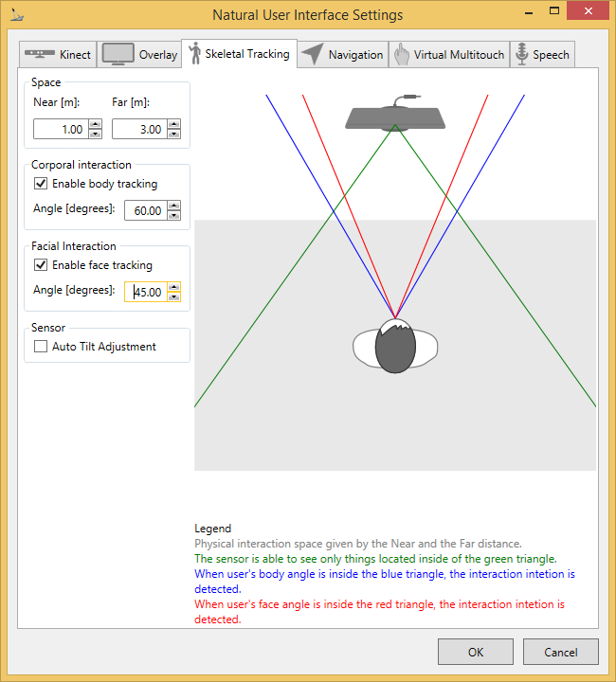Click the Navigation arrow icon
Viewport: 616px width, 682px height.
(x=312, y=54)
